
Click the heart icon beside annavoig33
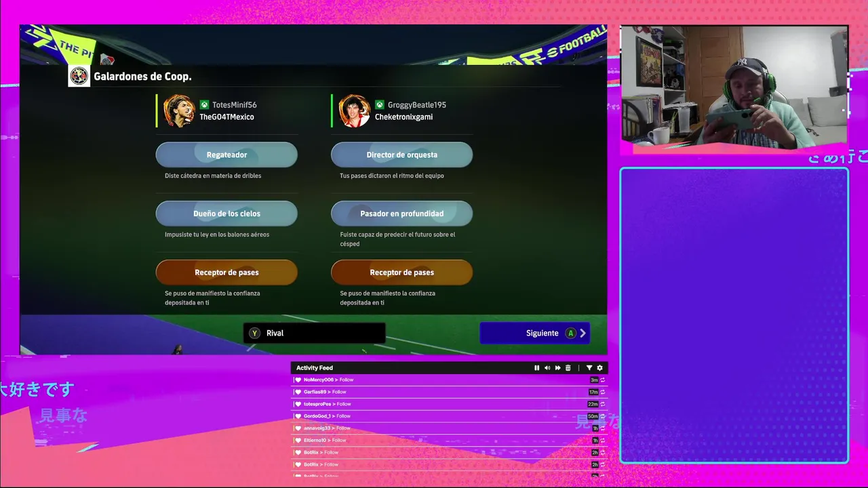298,428
